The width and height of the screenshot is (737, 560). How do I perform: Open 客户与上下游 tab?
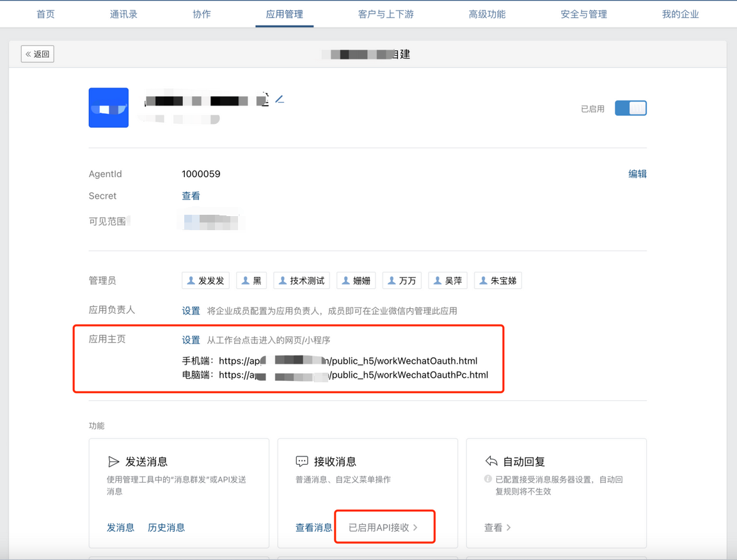click(x=386, y=14)
